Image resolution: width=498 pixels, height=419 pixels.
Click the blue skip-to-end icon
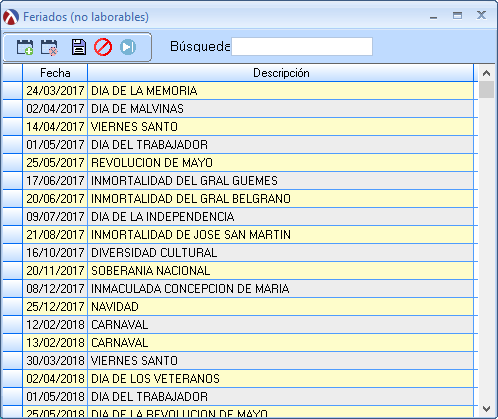[128, 47]
